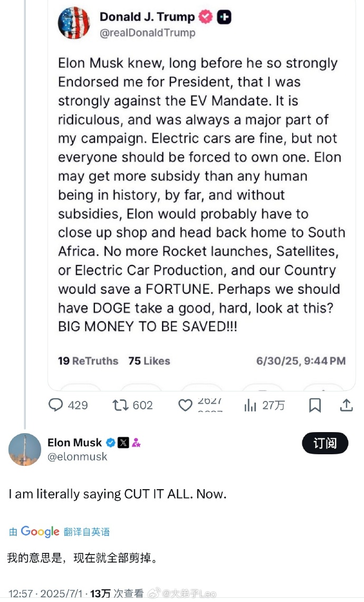Open Elon Musk's rocket profile picture

pos(25,450)
